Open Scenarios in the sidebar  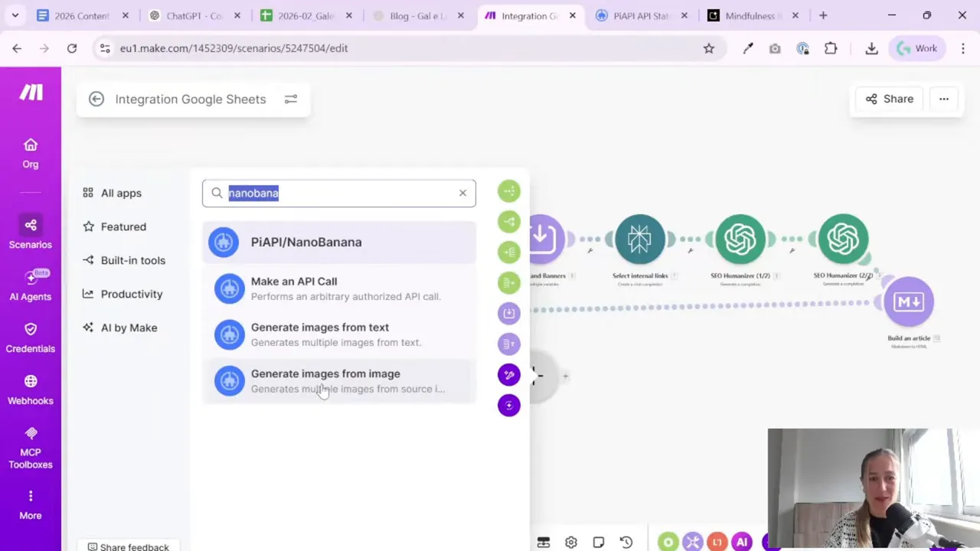pyautogui.click(x=31, y=233)
